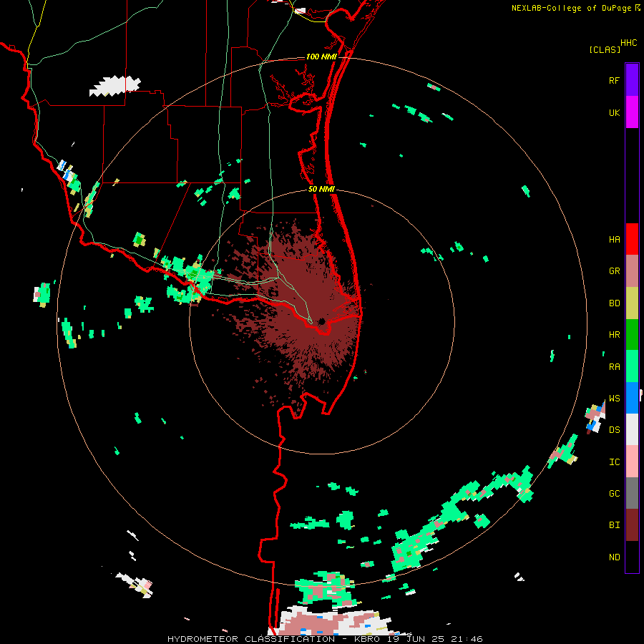Click the 'GC' legend label

click(x=614, y=493)
